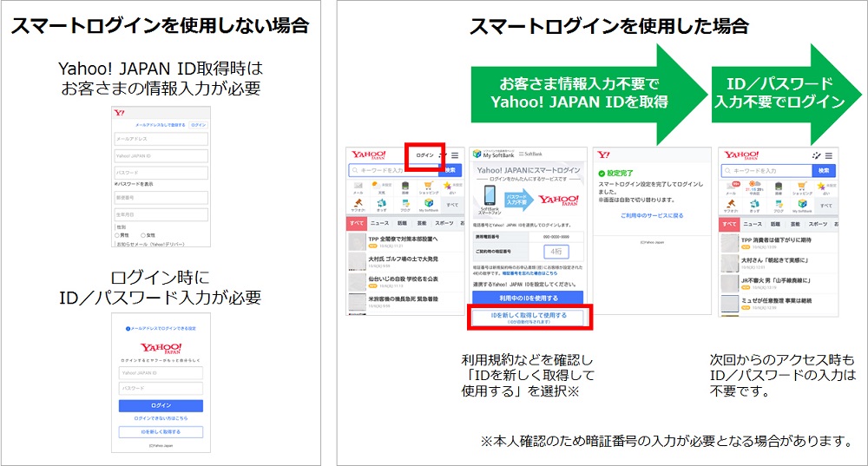Click IDを新しく取得して使用する button
The image size is (868, 466).
pos(528,318)
